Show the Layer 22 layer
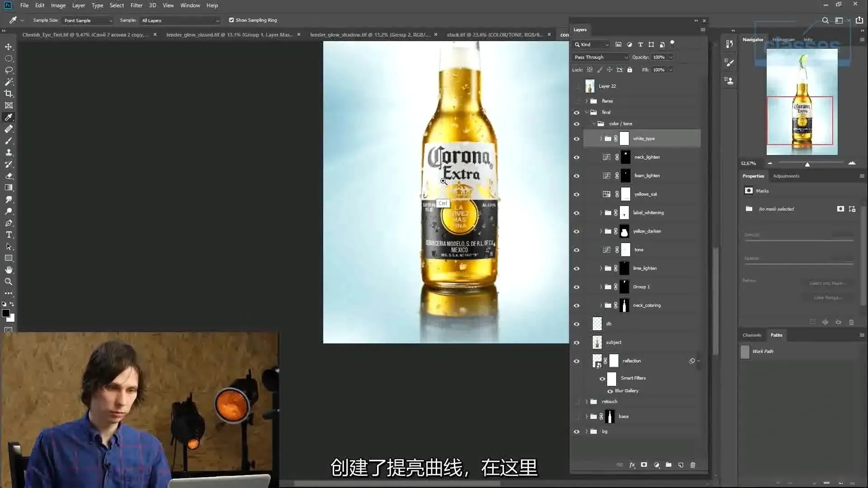The width and height of the screenshot is (868, 488). (x=576, y=86)
